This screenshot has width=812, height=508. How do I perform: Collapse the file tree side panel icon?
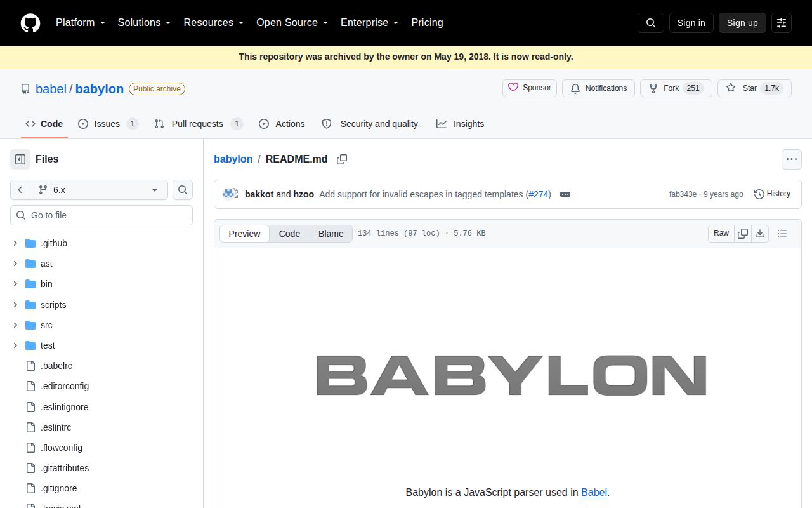20,159
